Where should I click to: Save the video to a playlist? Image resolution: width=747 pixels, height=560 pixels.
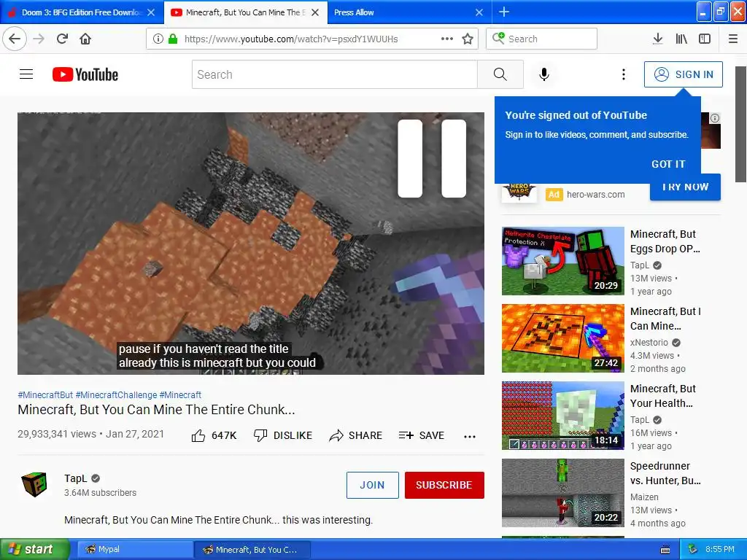(x=422, y=435)
